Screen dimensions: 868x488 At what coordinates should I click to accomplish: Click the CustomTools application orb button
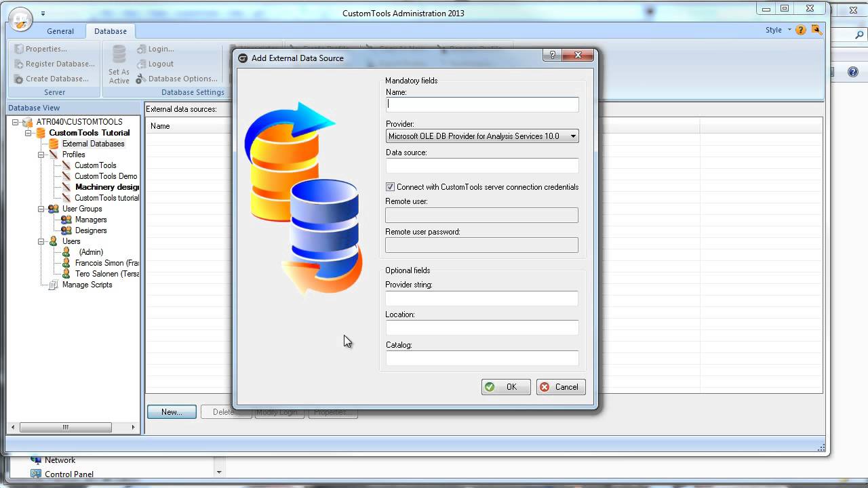click(x=22, y=18)
